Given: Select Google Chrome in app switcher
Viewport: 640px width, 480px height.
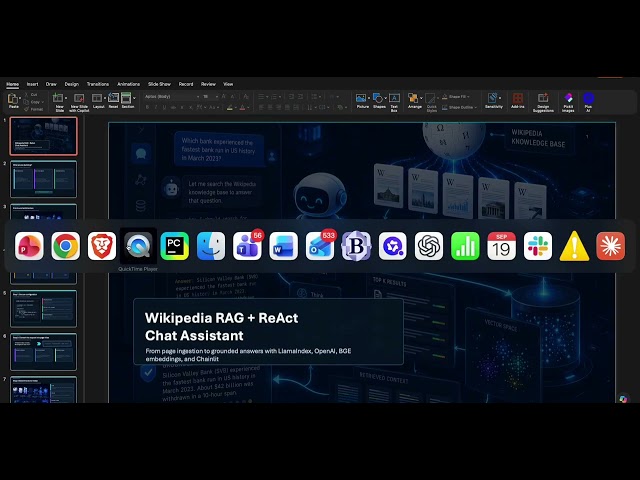Looking at the screenshot, I should pos(65,246).
